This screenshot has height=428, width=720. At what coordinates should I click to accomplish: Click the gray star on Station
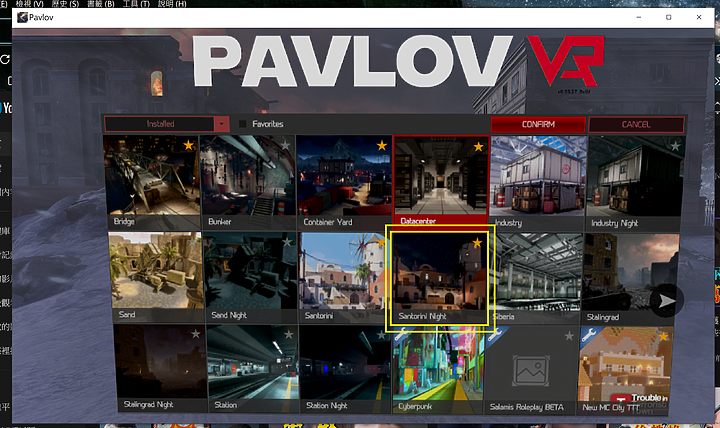pyautogui.click(x=288, y=335)
